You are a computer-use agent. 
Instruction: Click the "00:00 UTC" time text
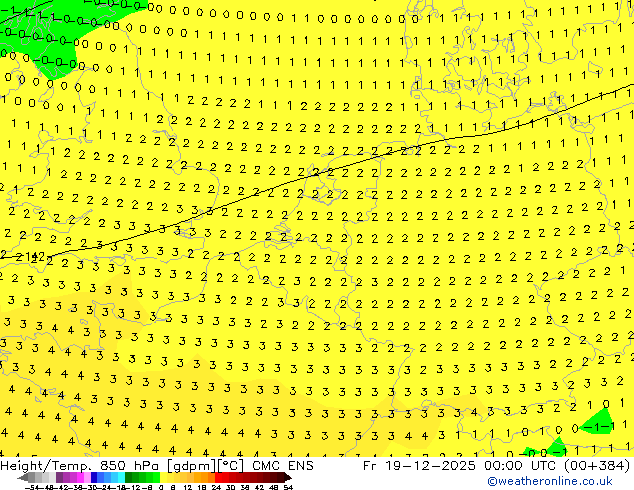coord(520,465)
